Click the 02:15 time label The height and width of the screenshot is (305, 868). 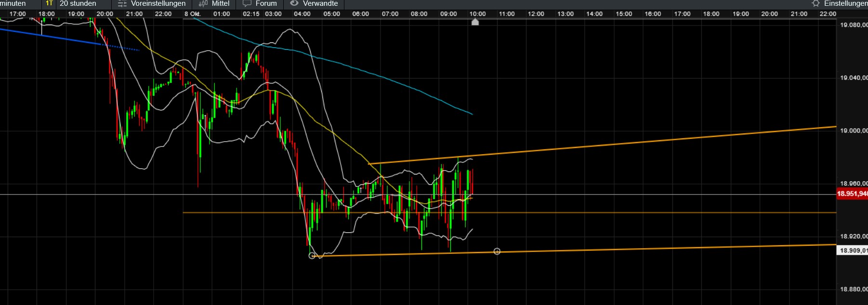pos(251,14)
